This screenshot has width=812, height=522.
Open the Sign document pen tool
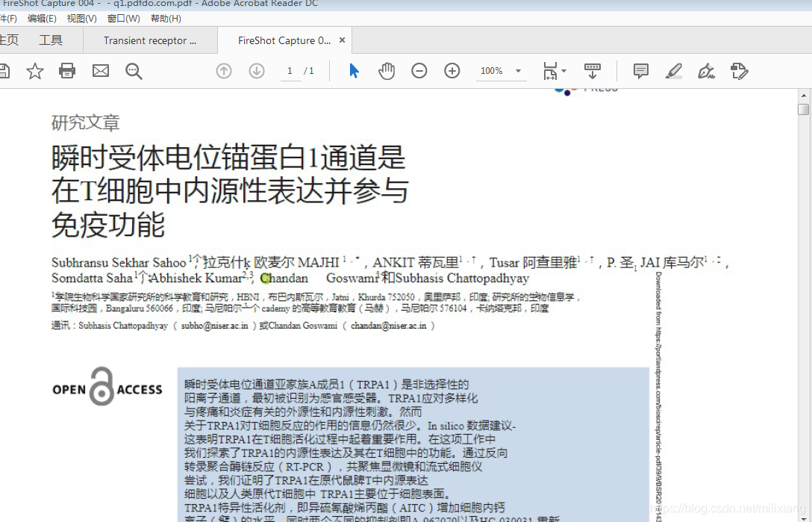coord(706,71)
